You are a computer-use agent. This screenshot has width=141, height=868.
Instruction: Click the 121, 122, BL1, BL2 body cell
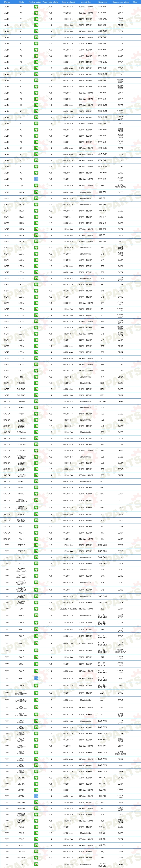102,864
